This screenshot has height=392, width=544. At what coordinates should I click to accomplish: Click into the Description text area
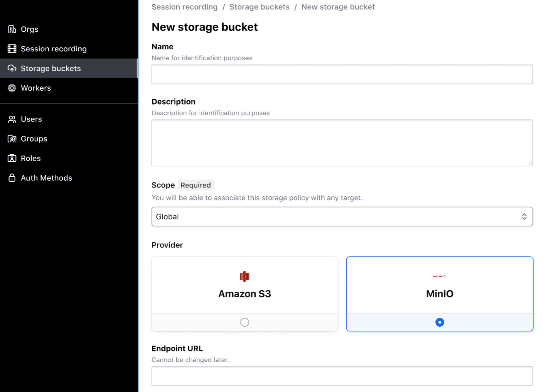tap(342, 143)
